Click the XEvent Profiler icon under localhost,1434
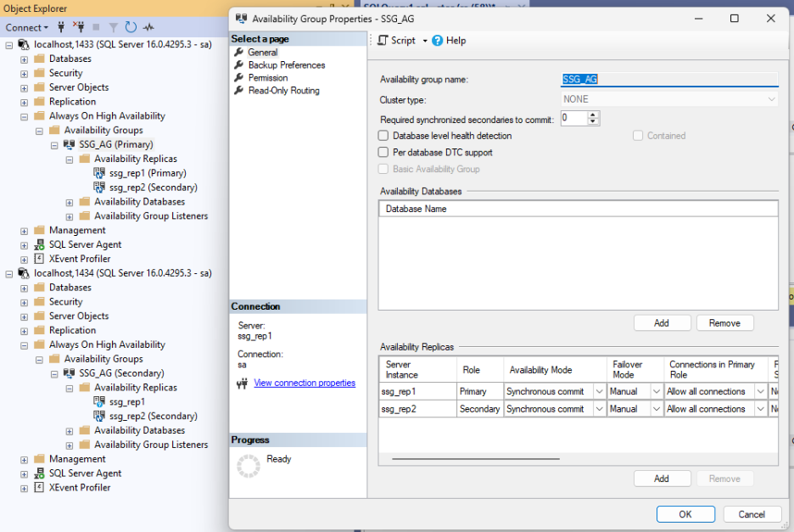The image size is (794, 532). (39, 487)
